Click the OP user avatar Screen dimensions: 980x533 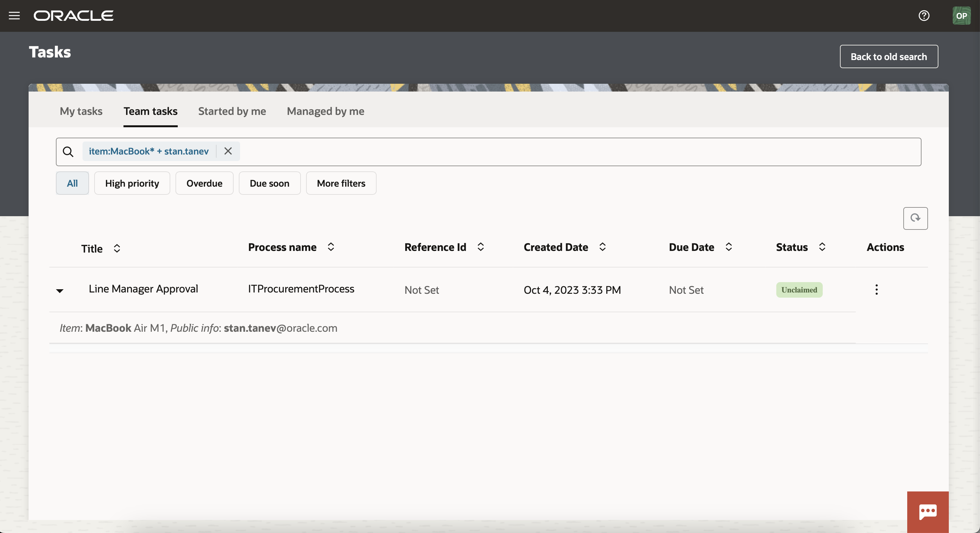coord(961,16)
